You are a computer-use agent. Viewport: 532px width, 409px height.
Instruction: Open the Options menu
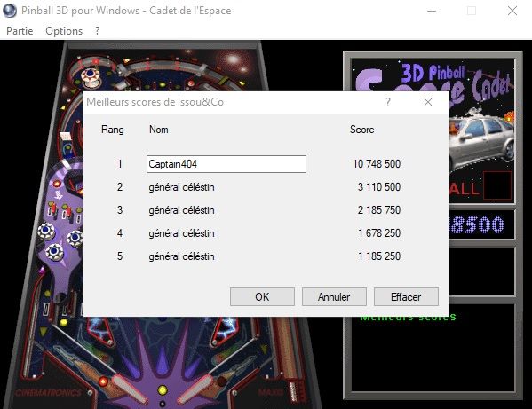pos(64,31)
